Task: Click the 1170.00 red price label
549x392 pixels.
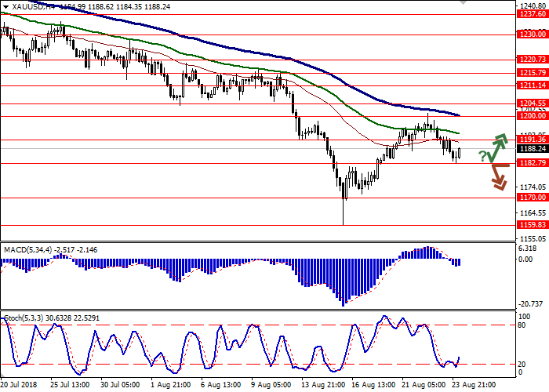Action: (x=532, y=198)
